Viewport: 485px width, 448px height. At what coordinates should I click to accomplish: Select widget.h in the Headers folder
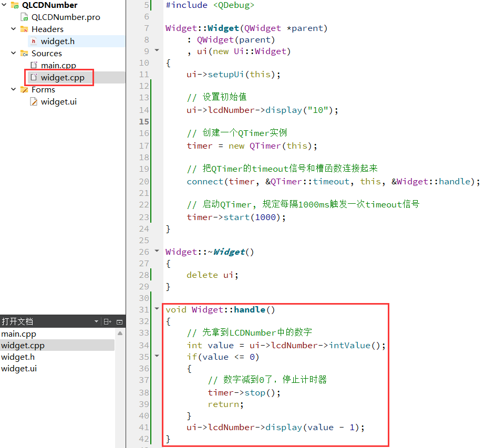click(x=57, y=41)
